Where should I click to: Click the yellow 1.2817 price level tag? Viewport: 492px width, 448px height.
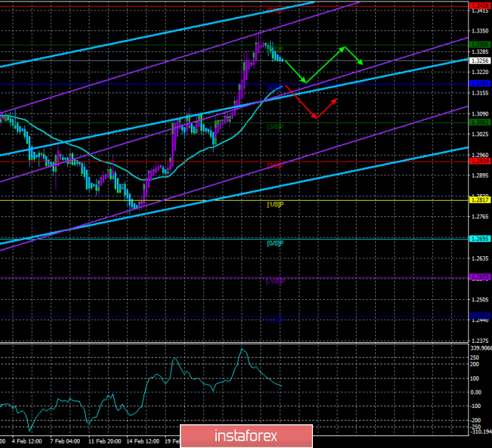480,200
